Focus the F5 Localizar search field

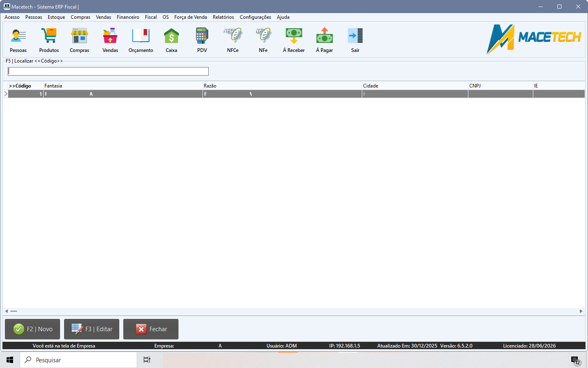tap(108, 72)
